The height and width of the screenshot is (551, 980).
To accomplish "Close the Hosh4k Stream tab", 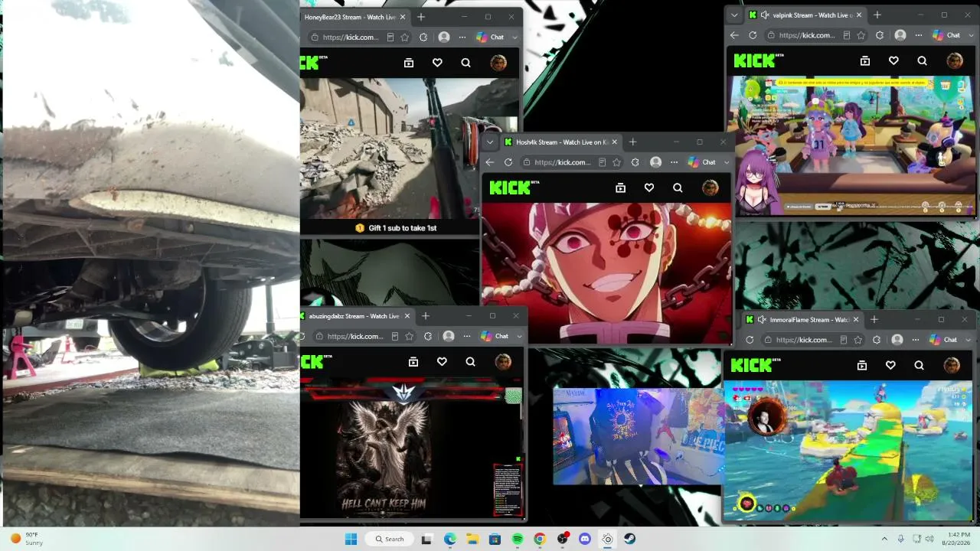I will click(x=614, y=142).
